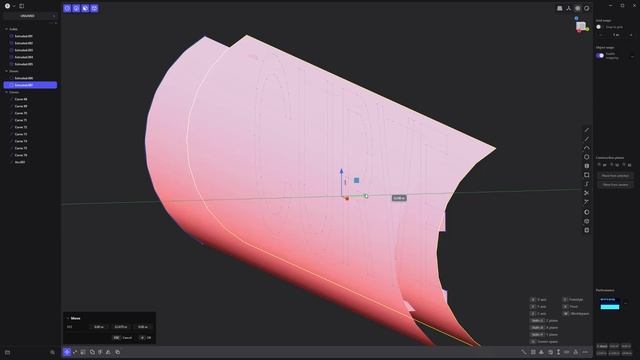Click the Z value field in Move dialog
The width and height of the screenshot is (640, 360).
(142, 327)
